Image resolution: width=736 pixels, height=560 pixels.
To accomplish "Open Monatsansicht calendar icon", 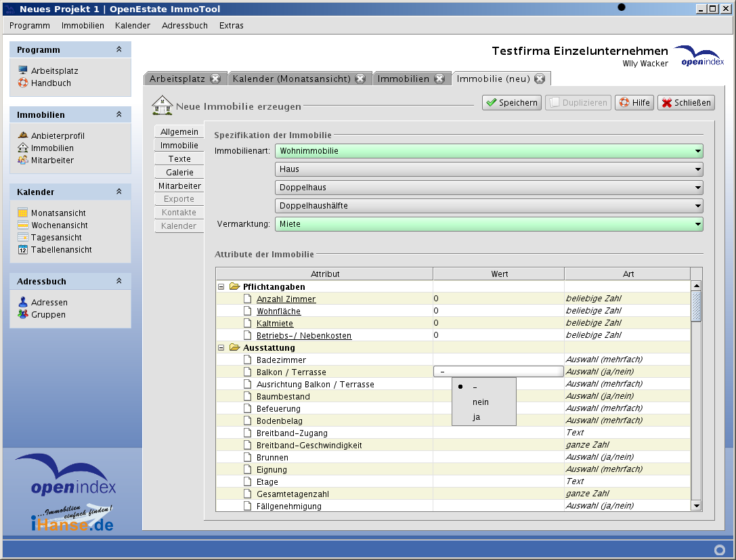I will coord(23,213).
